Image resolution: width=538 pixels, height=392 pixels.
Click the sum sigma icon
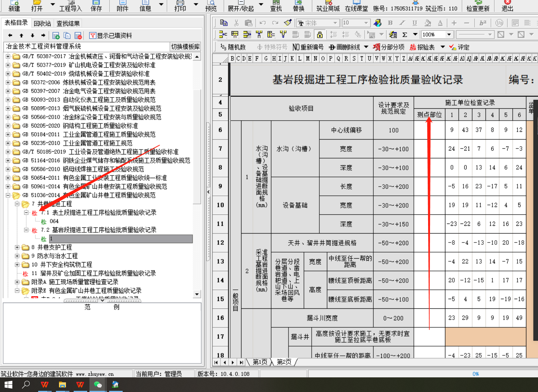pos(405,35)
